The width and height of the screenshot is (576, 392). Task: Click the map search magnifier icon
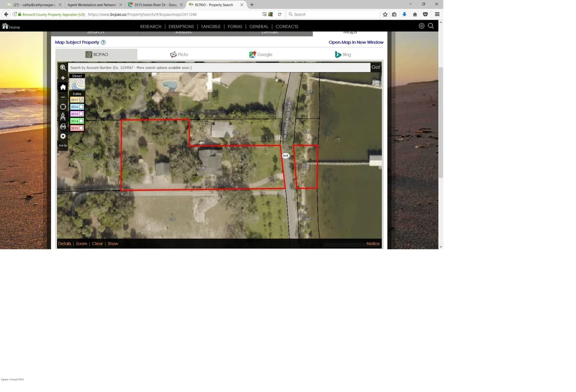pos(63,68)
